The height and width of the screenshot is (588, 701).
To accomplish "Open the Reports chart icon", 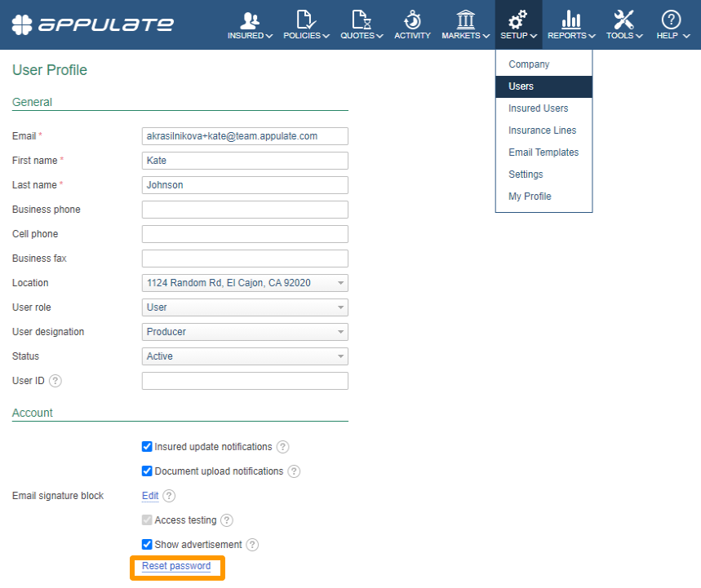I will point(571,20).
